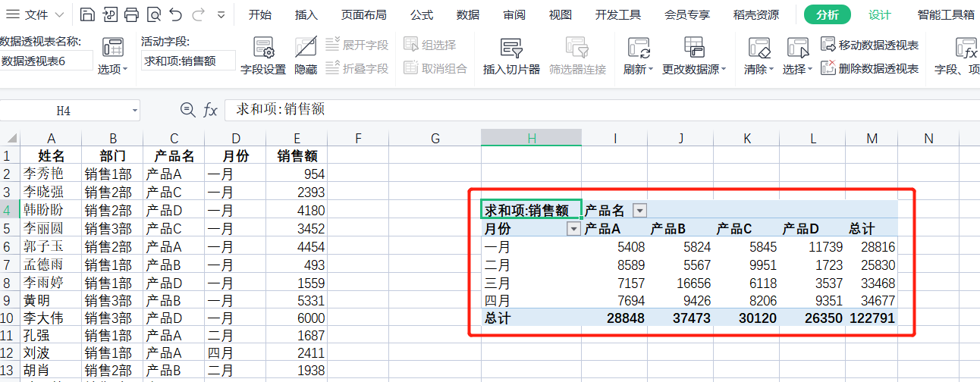The image size is (980, 382).
Task: Click the undo arrow icon
Action: [x=176, y=14]
